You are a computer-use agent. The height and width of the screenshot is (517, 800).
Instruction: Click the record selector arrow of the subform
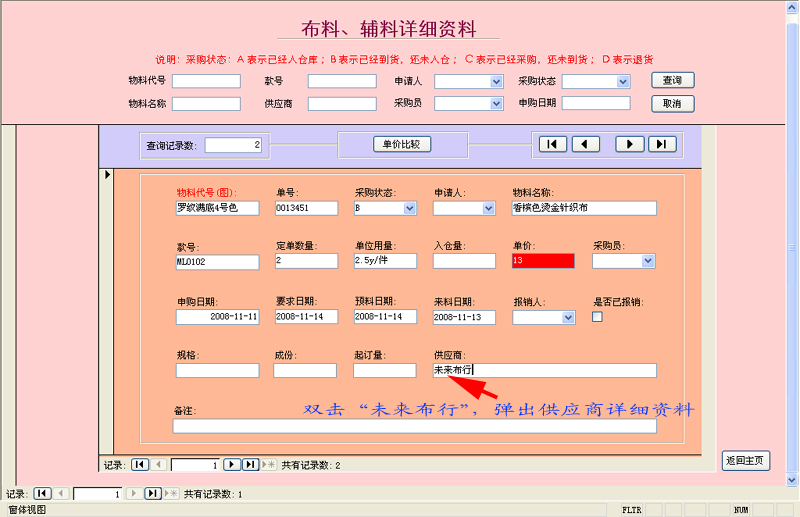tap(107, 175)
